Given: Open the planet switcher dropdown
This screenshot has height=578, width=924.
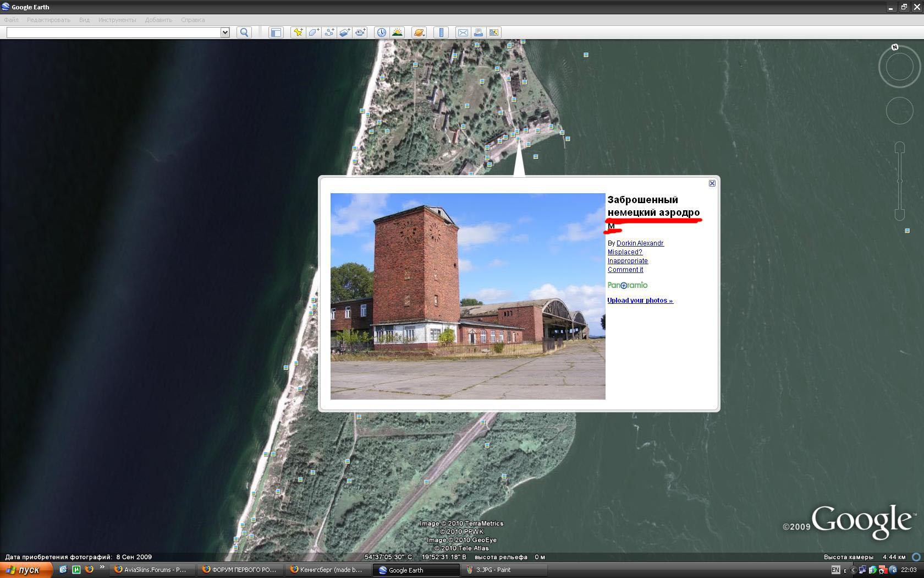Looking at the screenshot, I should 419,32.
